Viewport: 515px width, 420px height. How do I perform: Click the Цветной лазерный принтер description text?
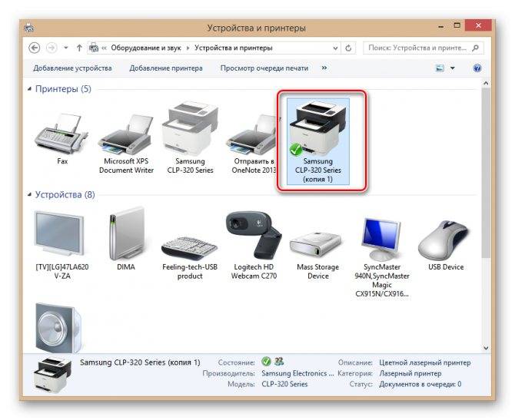point(424,362)
